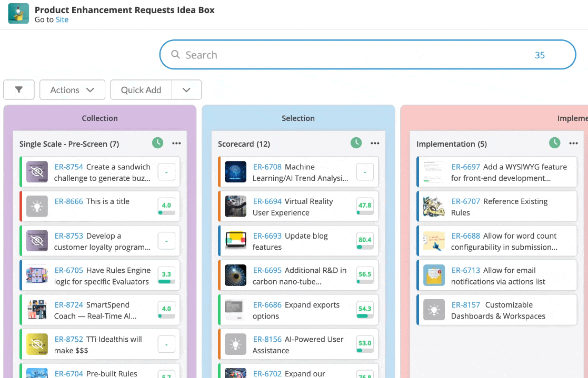Click the hidden-eye thumbnail of ER-8754

(37, 172)
